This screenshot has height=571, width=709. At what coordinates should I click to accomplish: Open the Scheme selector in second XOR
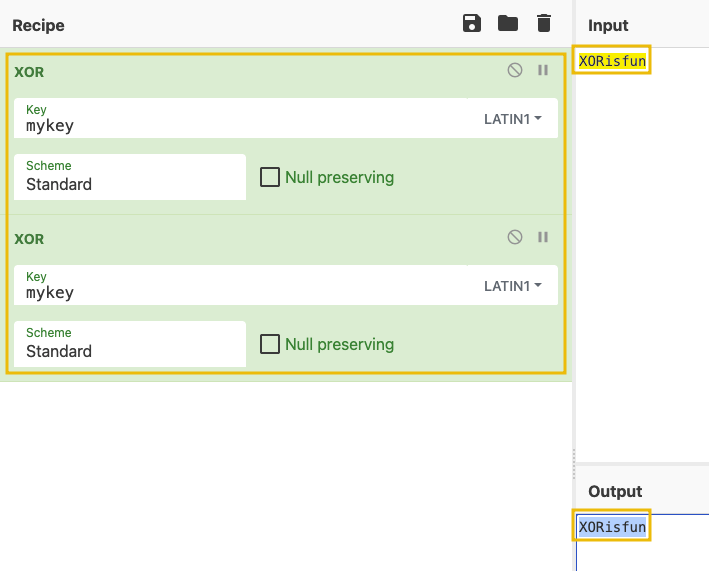click(x=130, y=344)
